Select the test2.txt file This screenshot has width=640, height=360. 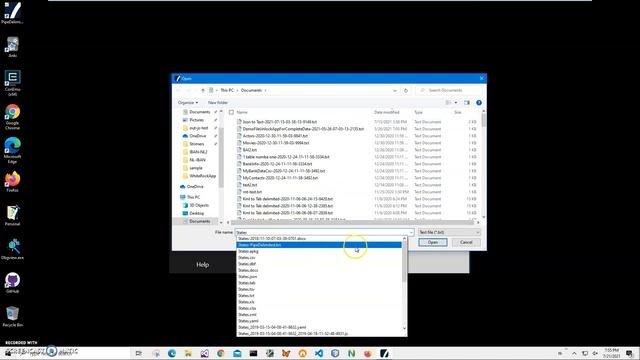[x=250, y=185]
